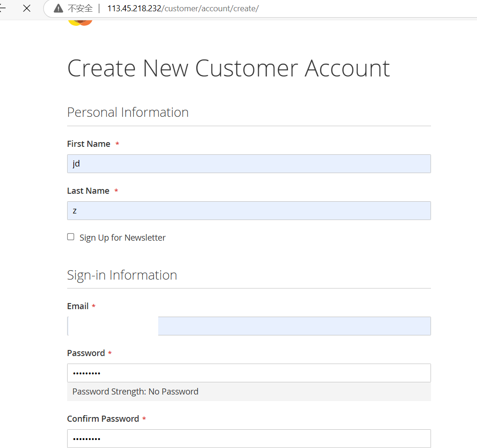Go back using the browser back arrow
This screenshot has height=448, width=477.
coord(2,8)
